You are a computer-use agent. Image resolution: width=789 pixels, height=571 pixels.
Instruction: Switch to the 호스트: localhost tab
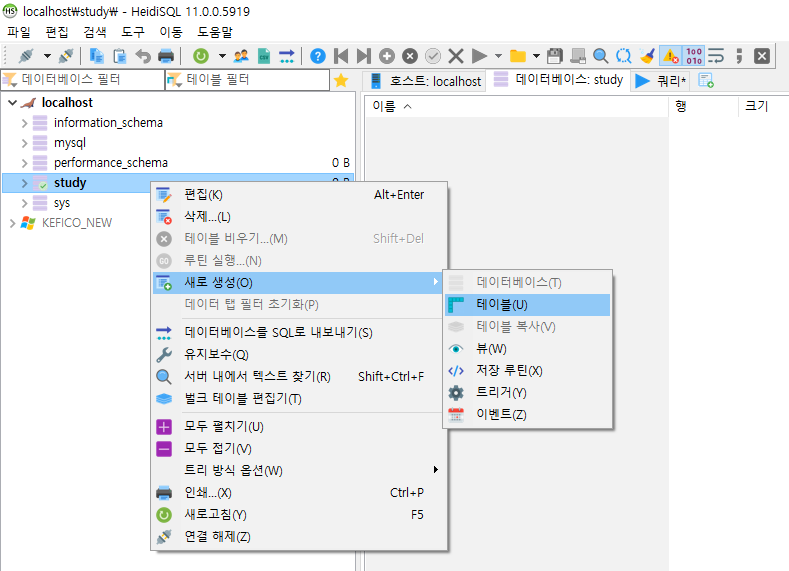click(425, 81)
